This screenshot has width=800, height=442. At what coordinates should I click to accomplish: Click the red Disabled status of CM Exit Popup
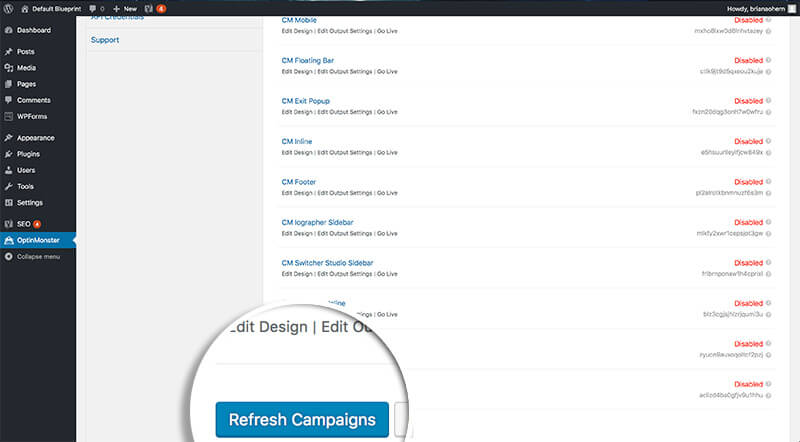(748, 101)
